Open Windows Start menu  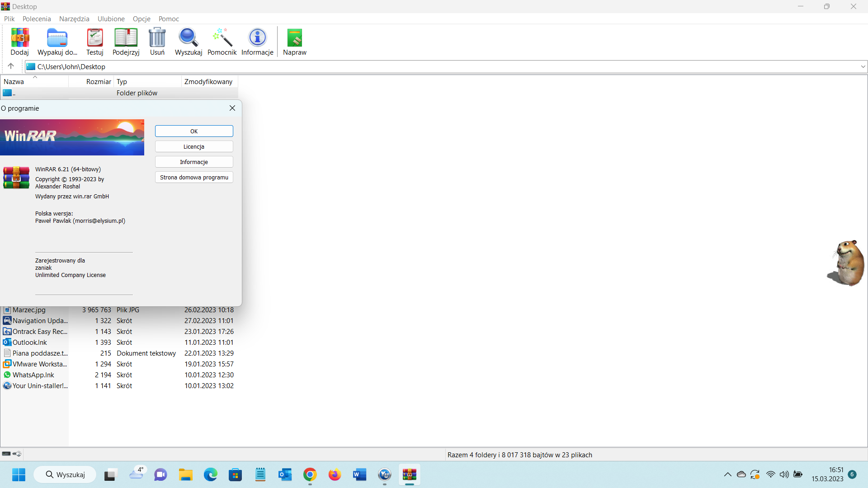[x=19, y=475]
